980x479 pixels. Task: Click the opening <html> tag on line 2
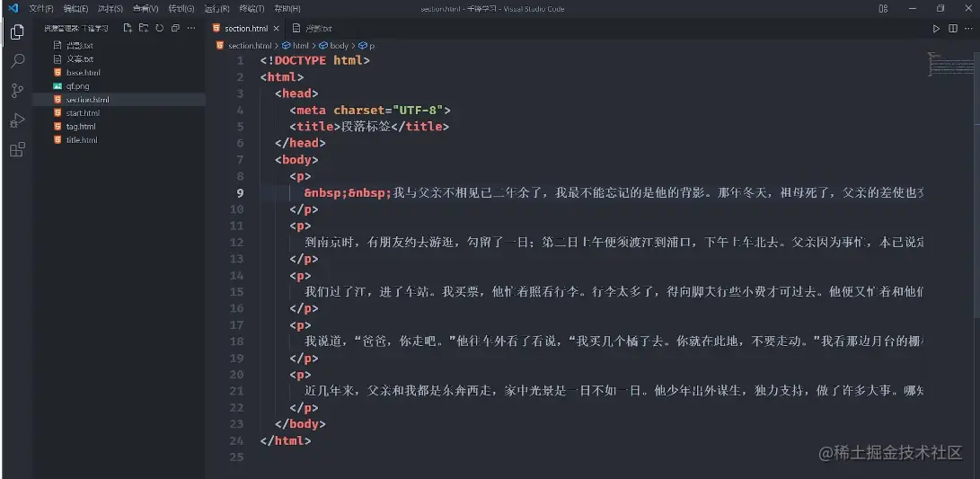point(282,77)
